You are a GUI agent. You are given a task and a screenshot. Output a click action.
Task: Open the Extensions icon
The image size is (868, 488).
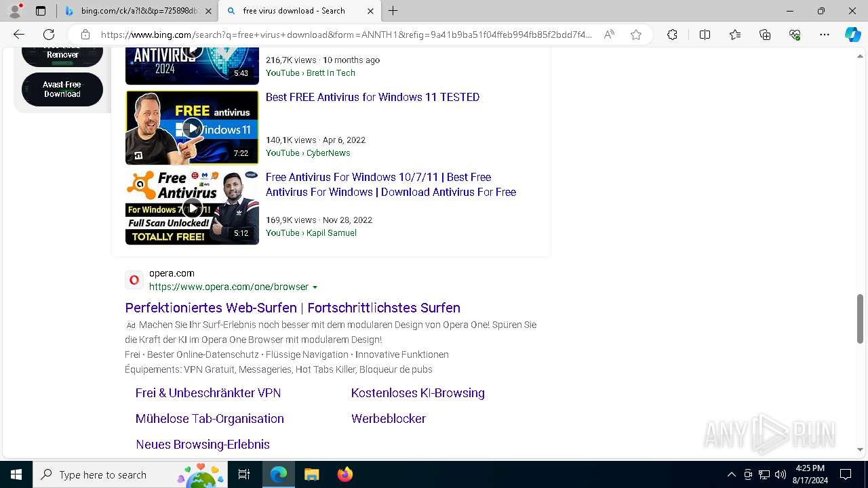tap(672, 35)
